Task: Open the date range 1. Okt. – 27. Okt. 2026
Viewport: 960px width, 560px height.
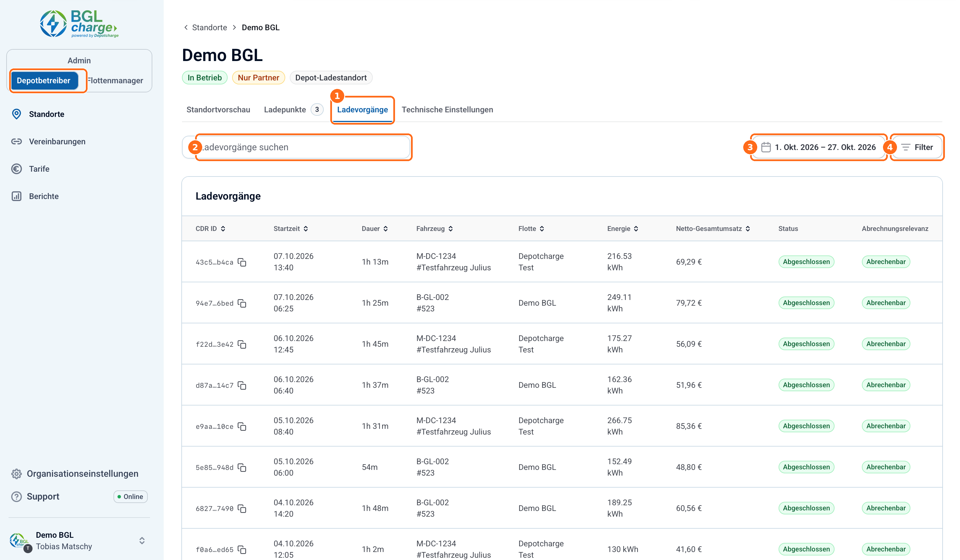Action: click(819, 147)
